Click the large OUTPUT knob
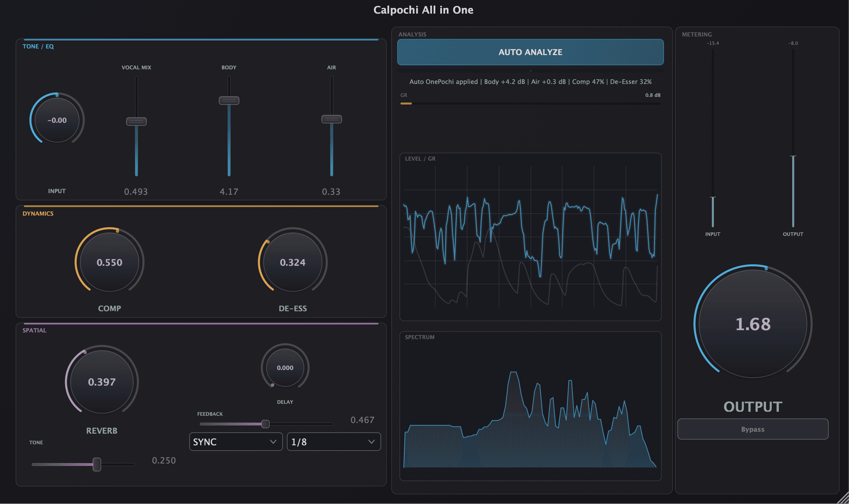849x504 pixels. pyautogui.click(x=752, y=324)
